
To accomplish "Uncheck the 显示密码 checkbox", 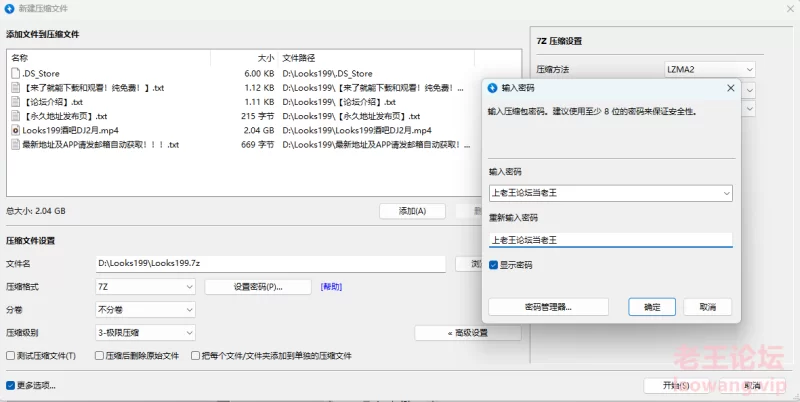I will point(494,265).
